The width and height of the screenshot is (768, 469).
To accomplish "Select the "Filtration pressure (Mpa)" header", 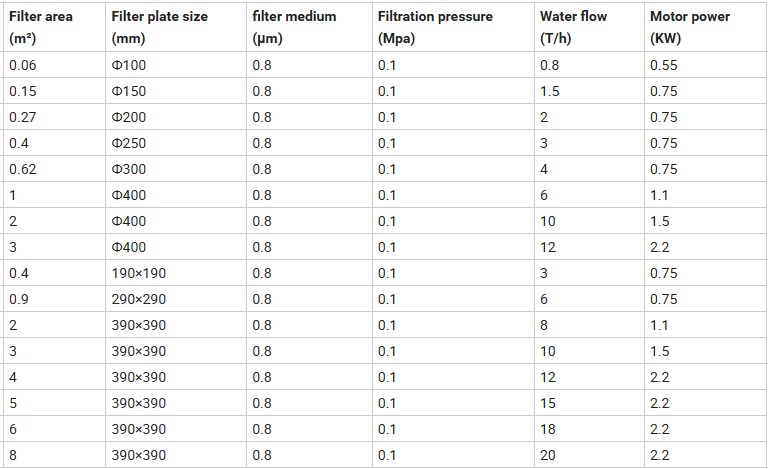I will coord(435,27).
